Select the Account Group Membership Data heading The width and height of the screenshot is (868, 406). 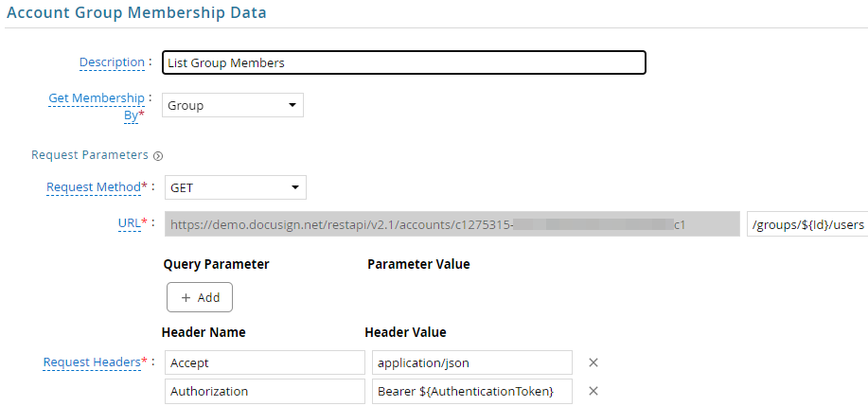click(x=136, y=12)
